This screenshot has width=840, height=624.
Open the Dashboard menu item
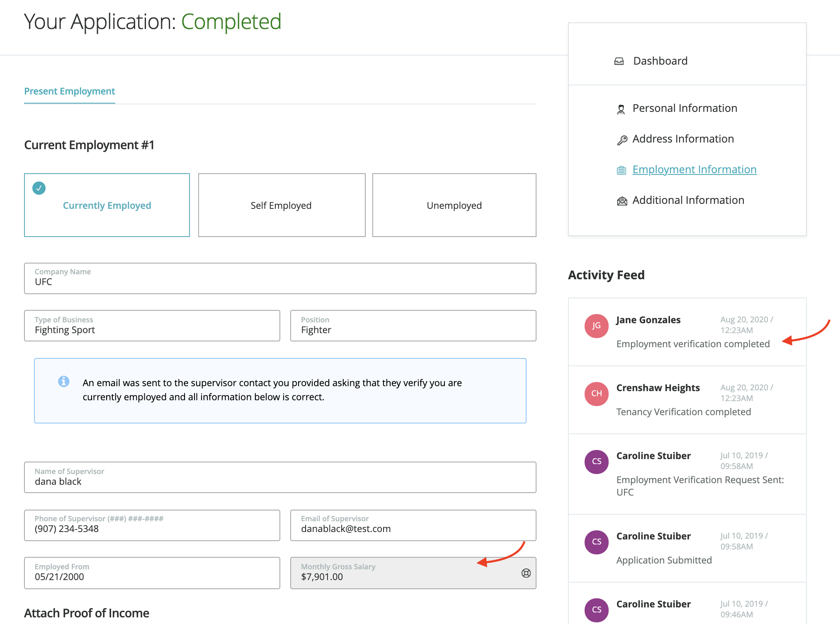[660, 61]
